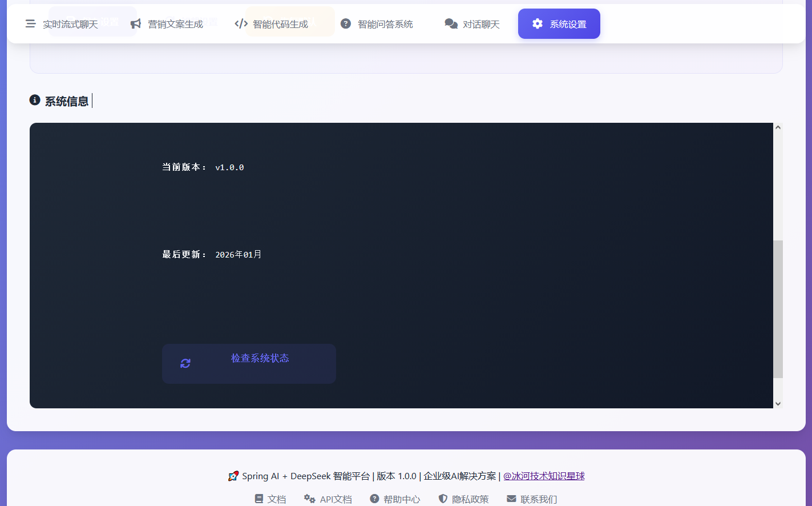Click the shield icon beside 隐私政策
The width and height of the screenshot is (812, 506).
[443, 499]
